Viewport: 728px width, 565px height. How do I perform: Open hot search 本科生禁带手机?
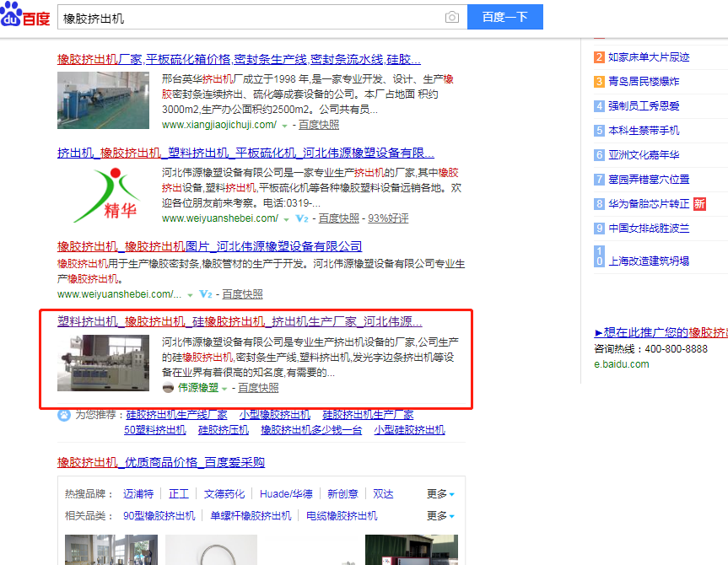[644, 131]
